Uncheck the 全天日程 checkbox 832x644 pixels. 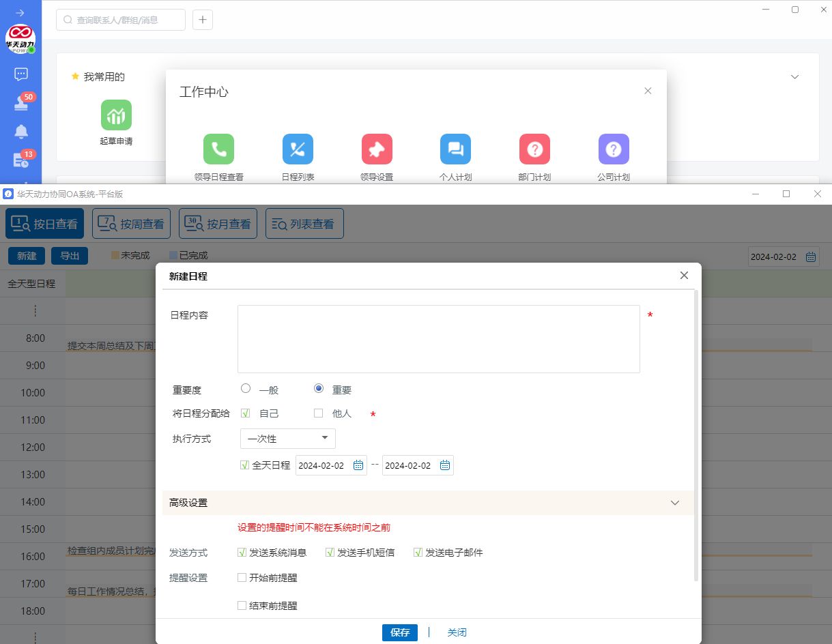tap(244, 465)
